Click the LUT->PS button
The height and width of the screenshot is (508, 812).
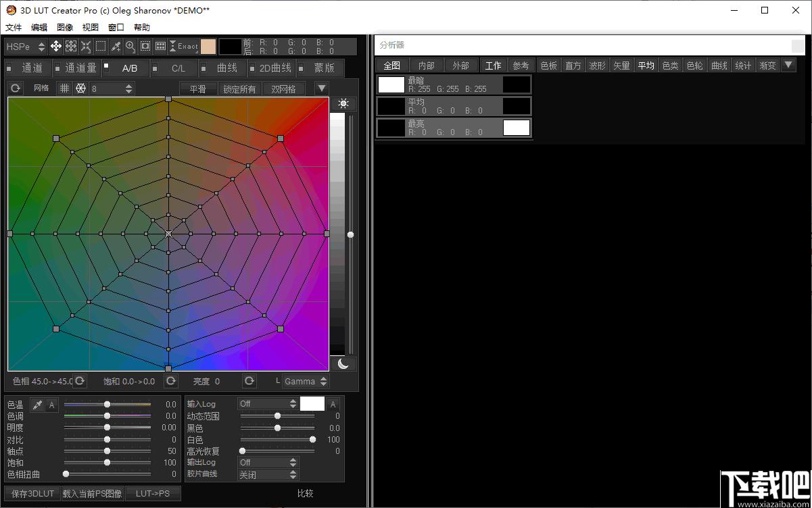point(153,494)
